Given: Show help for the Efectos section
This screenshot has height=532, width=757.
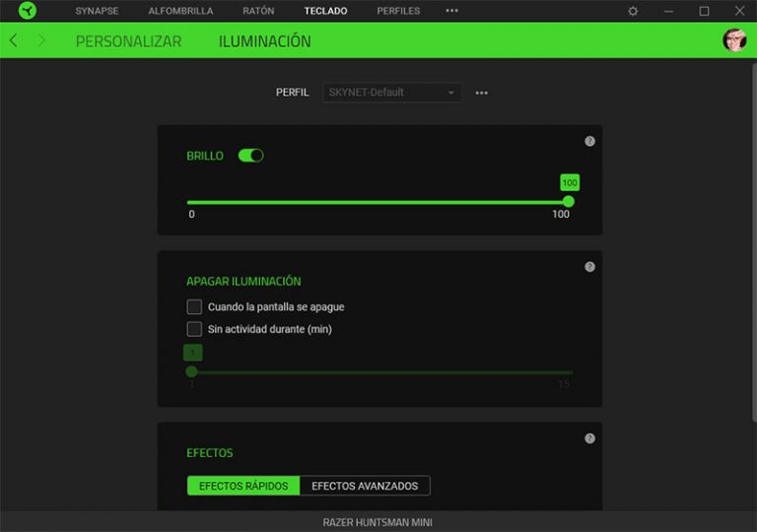Looking at the screenshot, I should point(589,438).
